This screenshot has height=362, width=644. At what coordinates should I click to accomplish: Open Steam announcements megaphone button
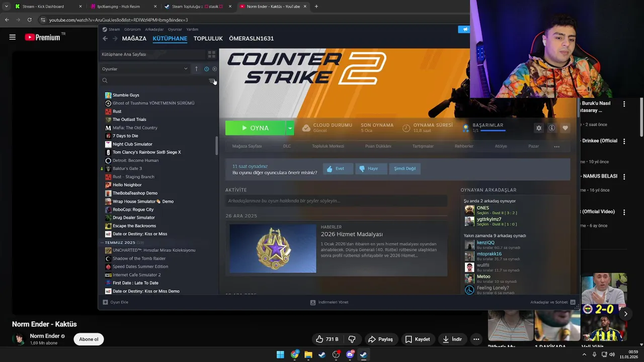tap(464, 29)
